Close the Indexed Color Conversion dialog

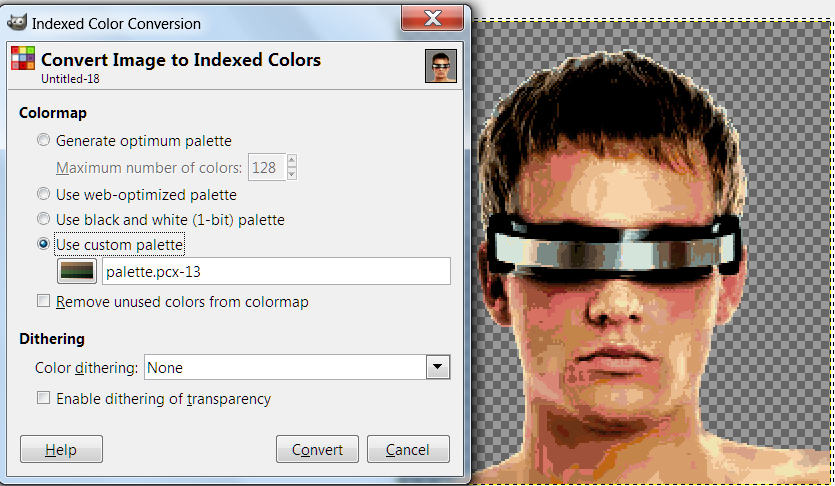point(433,19)
